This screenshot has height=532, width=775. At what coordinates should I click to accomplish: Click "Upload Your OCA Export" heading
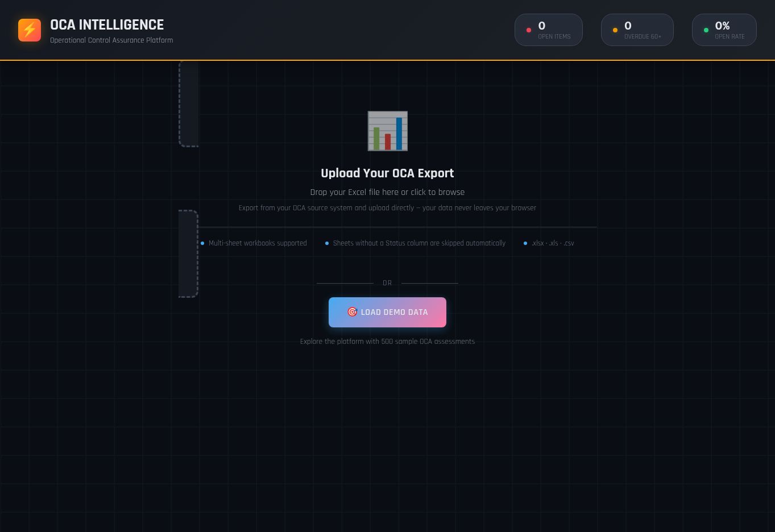coord(387,173)
